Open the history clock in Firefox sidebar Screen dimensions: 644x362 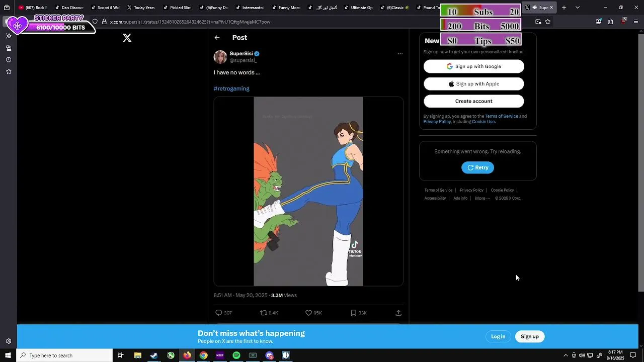9,60
